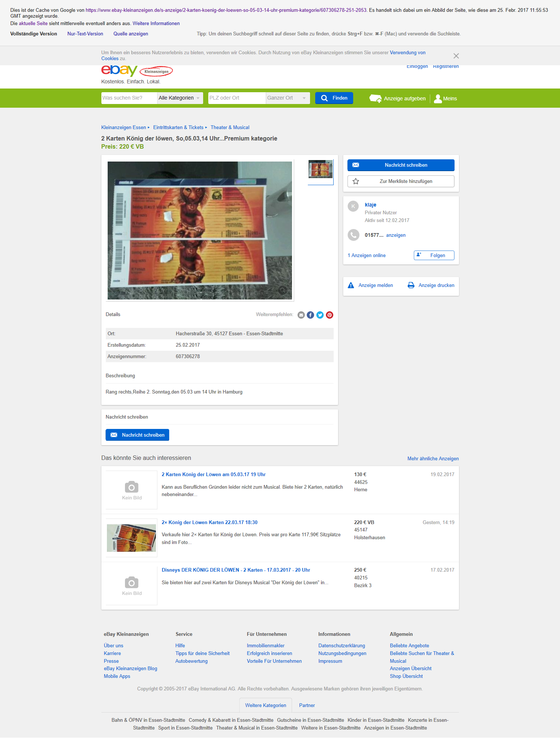Select the ticket thumbnail image
This screenshot has width=560, height=738.
tap(320, 169)
